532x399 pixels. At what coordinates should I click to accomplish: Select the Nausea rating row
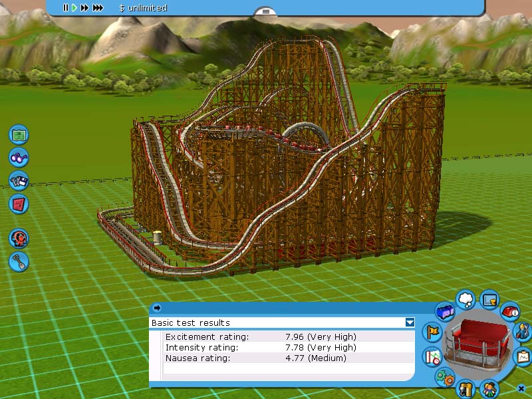pos(289,358)
